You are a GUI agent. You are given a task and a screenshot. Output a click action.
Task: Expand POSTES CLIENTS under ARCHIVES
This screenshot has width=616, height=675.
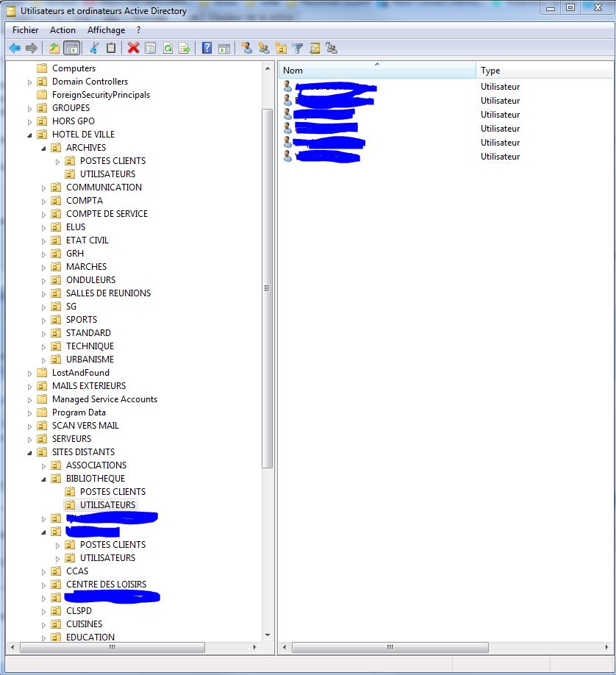pyautogui.click(x=57, y=162)
